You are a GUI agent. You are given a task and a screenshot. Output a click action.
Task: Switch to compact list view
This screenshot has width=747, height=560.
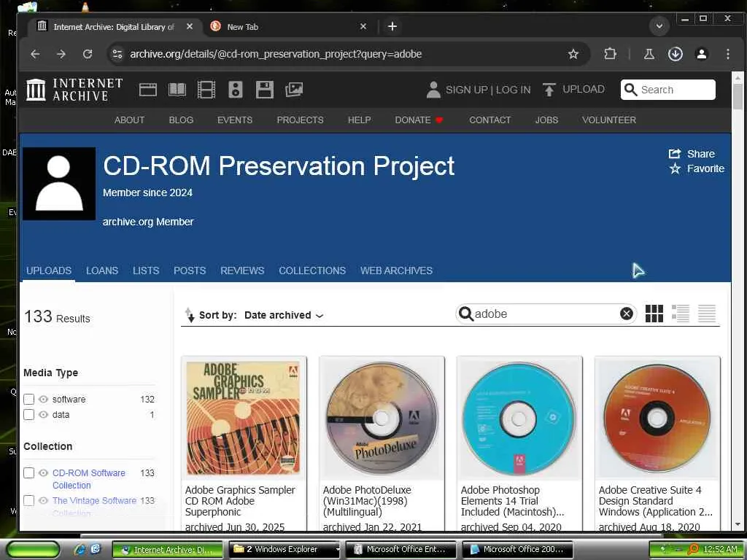click(706, 314)
